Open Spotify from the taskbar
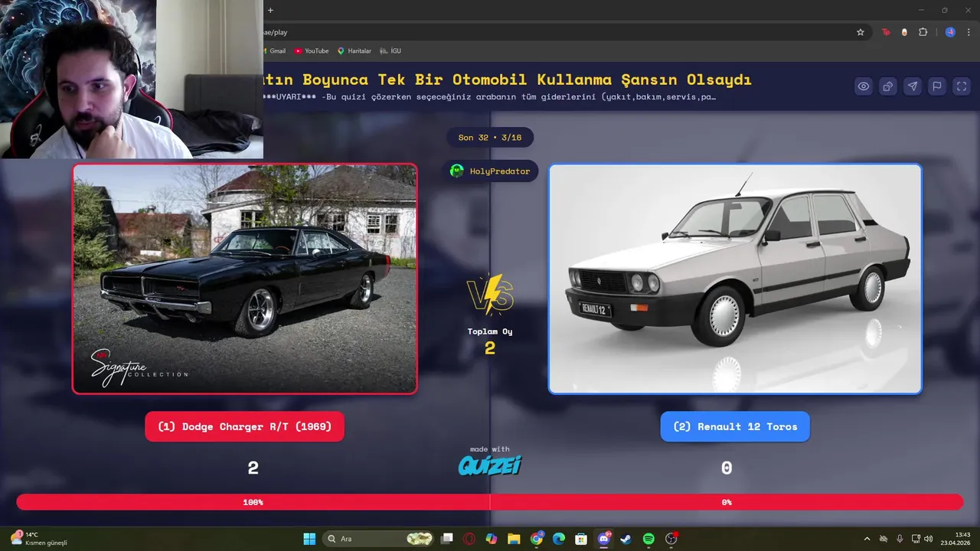The width and height of the screenshot is (980, 551). [648, 539]
